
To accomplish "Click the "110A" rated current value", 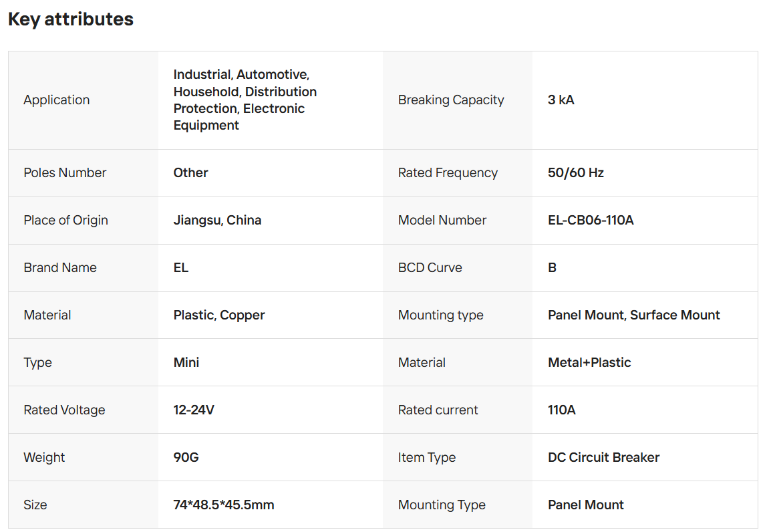I will 562,410.
